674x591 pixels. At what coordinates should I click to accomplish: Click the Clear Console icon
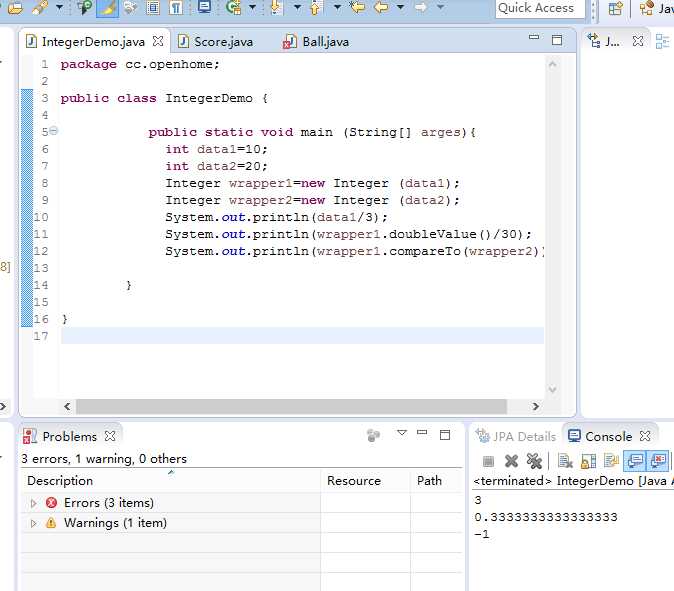coord(564,461)
